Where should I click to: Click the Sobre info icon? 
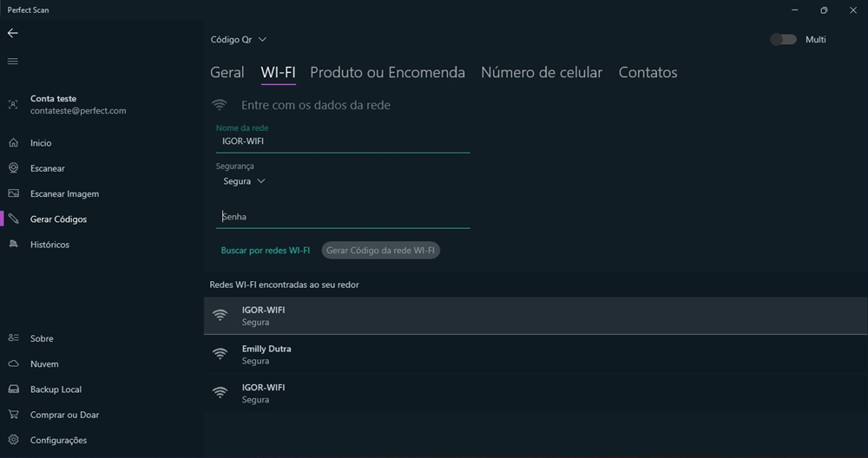[x=13, y=338]
